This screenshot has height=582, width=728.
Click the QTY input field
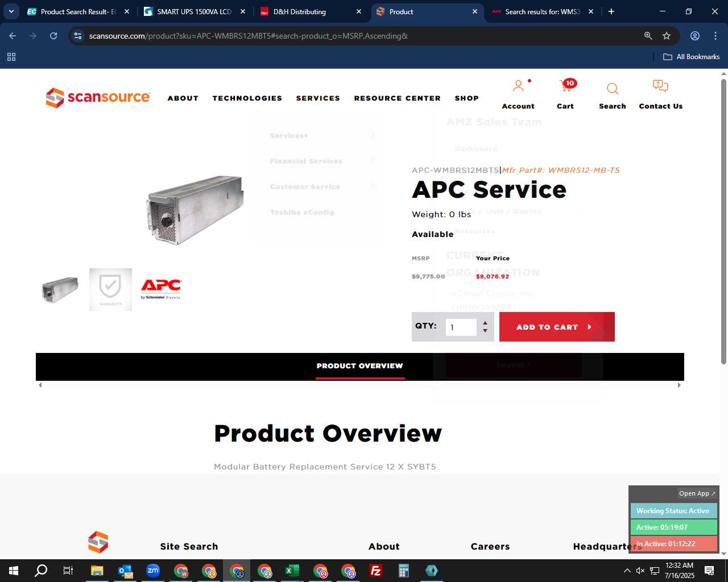click(461, 327)
